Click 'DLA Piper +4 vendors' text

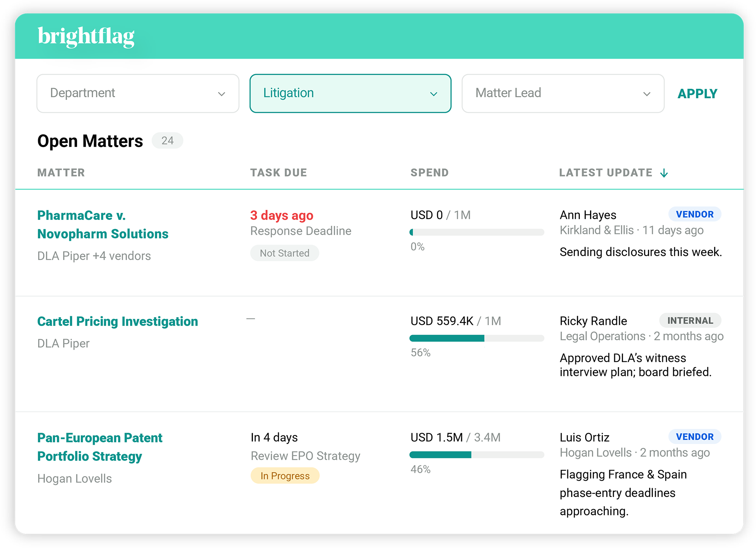click(x=94, y=256)
